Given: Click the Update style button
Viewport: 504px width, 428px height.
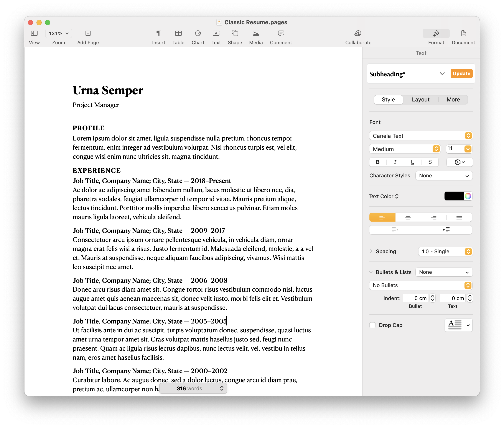Looking at the screenshot, I should (x=461, y=74).
